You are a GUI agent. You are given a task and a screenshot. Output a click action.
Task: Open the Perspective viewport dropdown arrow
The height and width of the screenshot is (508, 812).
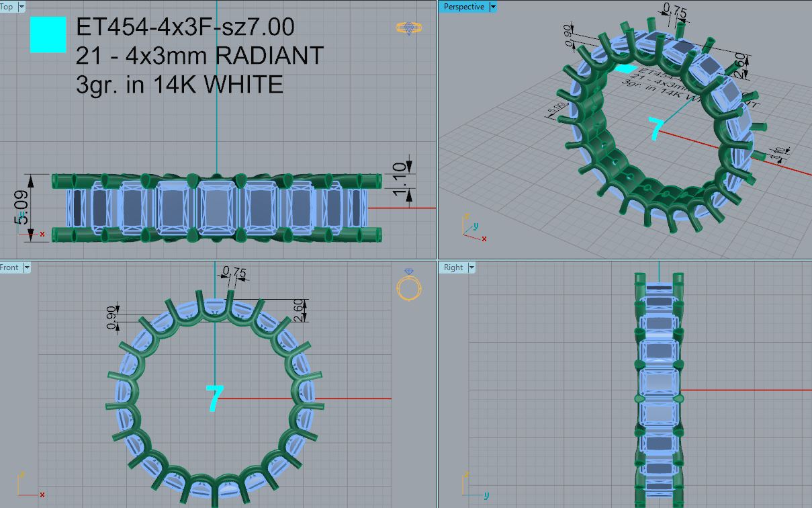493,7
